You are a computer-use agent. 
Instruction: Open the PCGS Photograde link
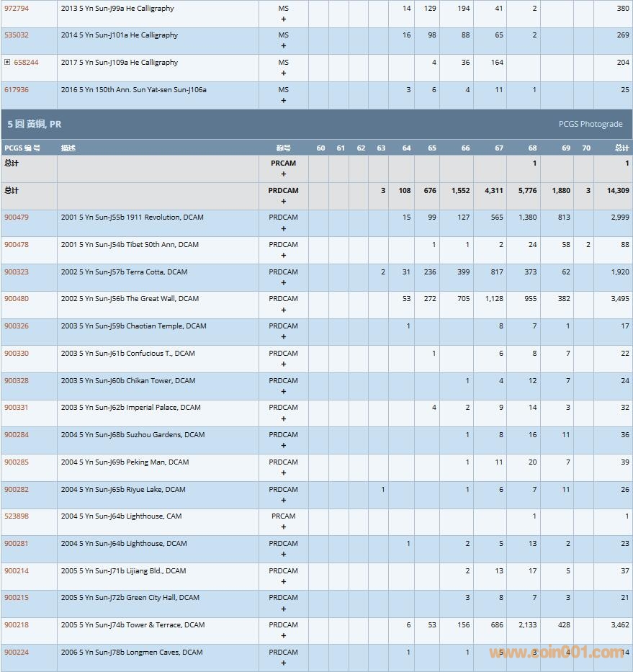[x=590, y=124]
